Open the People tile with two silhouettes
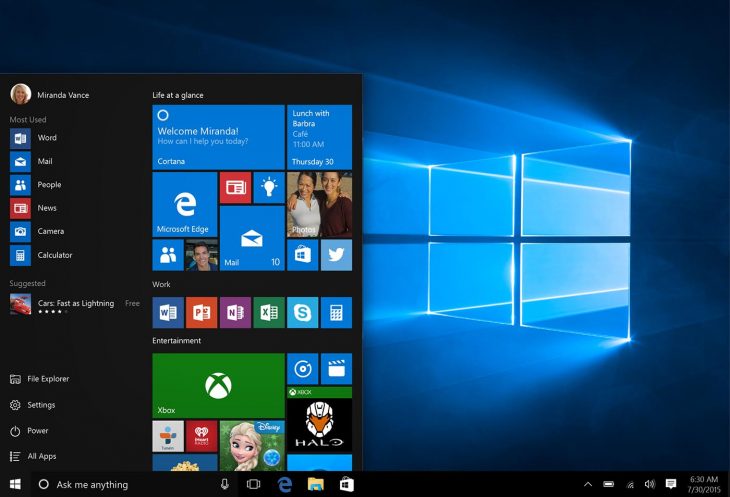 pyautogui.click(x=168, y=255)
